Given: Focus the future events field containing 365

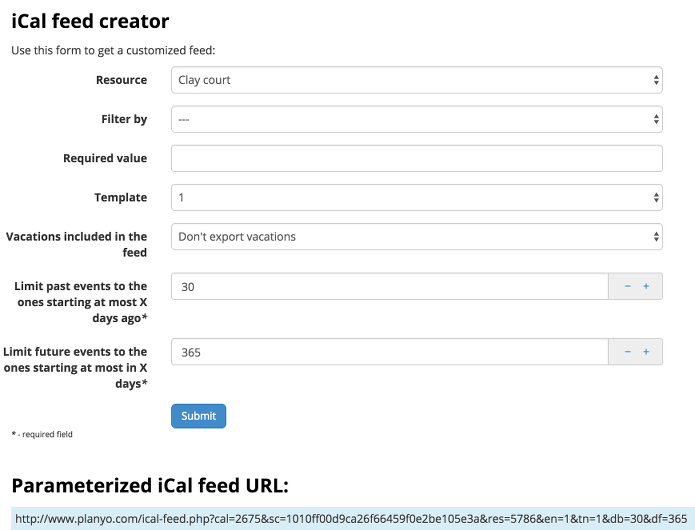Looking at the screenshot, I should (389, 352).
